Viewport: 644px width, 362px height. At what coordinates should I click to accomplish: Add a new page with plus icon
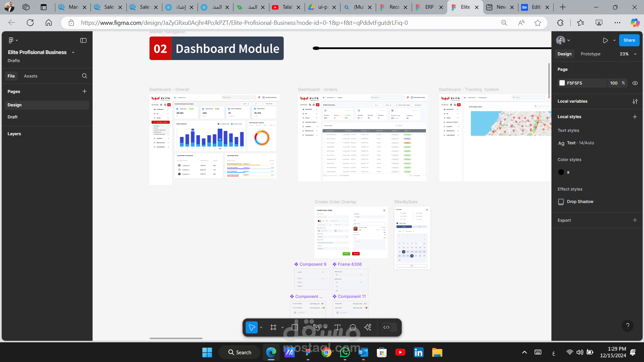(84, 91)
